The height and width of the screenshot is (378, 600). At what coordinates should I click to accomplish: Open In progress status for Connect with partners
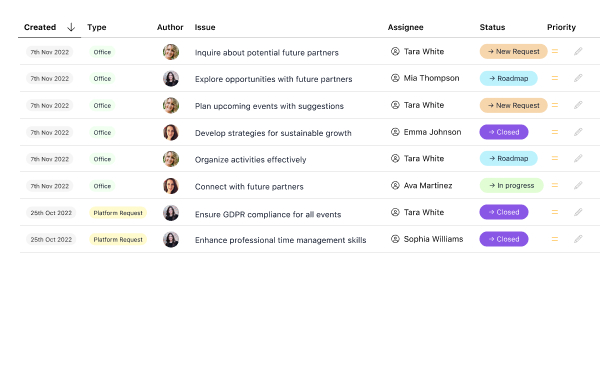point(512,186)
